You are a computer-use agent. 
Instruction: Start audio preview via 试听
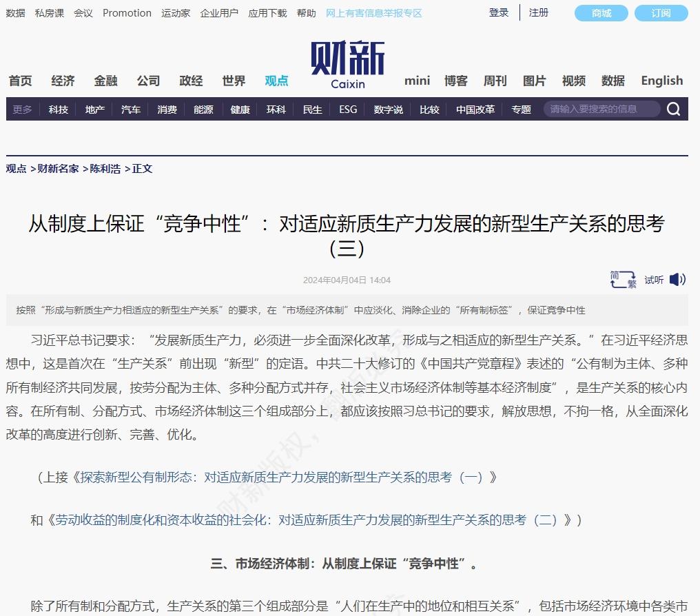652,280
